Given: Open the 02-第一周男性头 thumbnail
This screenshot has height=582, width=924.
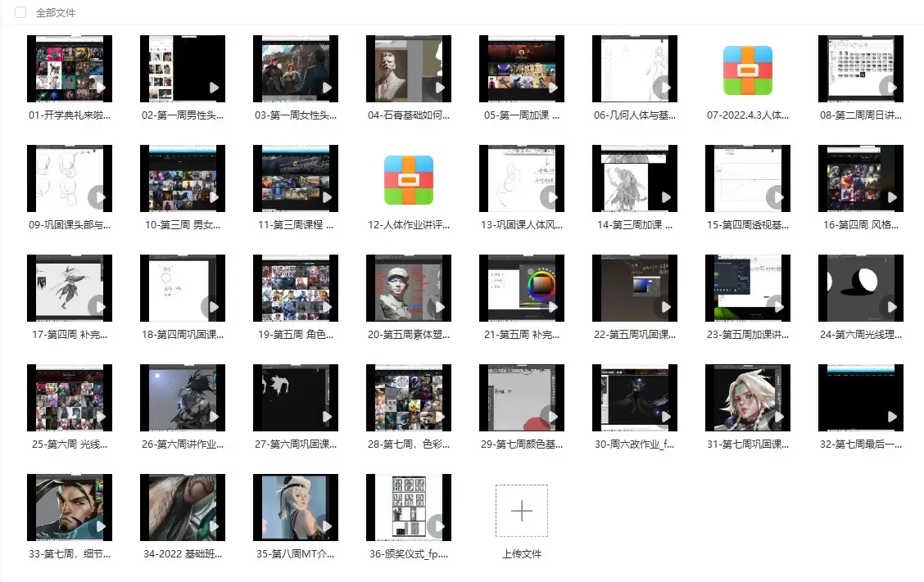Looking at the screenshot, I should tap(182, 69).
